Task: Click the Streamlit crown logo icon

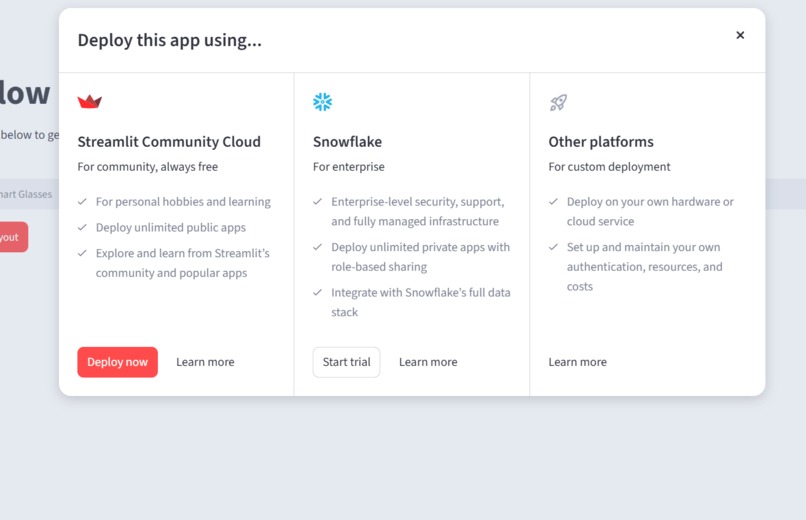Action: click(x=89, y=101)
